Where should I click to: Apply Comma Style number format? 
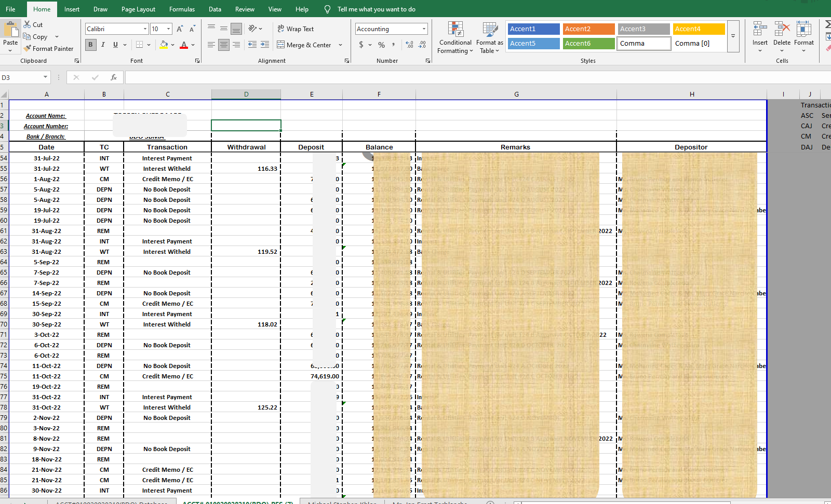[x=394, y=45]
